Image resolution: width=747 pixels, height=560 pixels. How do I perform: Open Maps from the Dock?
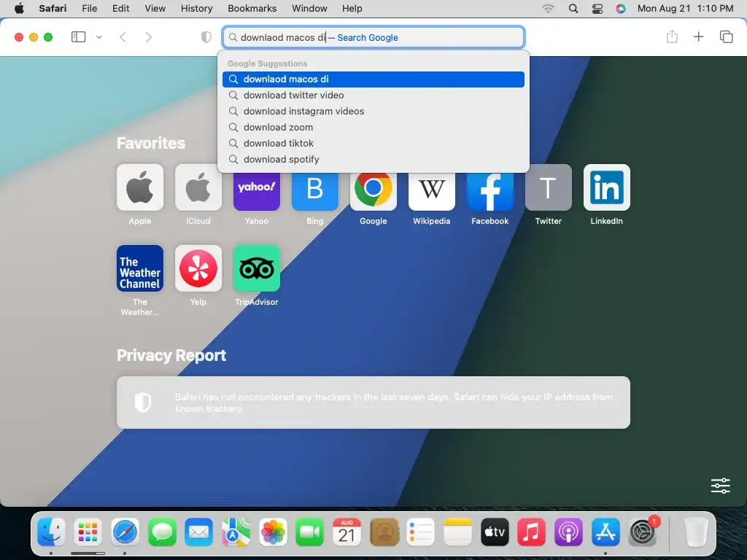coord(236,532)
